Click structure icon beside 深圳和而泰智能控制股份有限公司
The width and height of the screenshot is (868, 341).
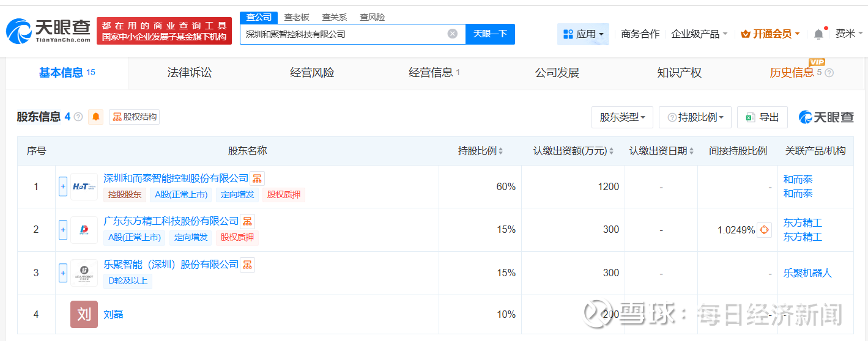pyautogui.click(x=258, y=178)
